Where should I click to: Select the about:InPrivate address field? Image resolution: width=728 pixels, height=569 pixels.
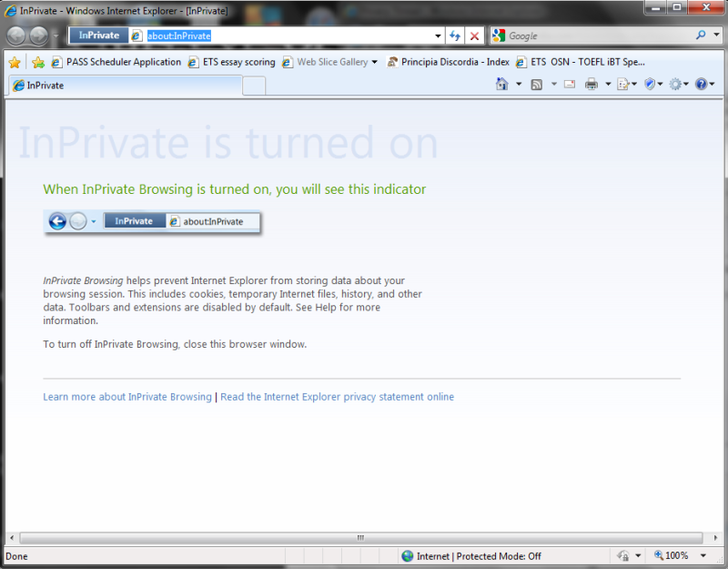pyautogui.click(x=288, y=36)
